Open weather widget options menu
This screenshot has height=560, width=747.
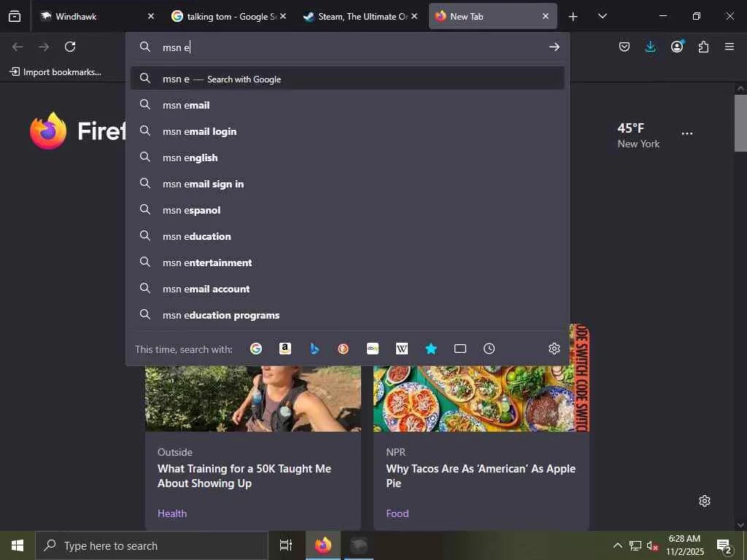tap(687, 134)
